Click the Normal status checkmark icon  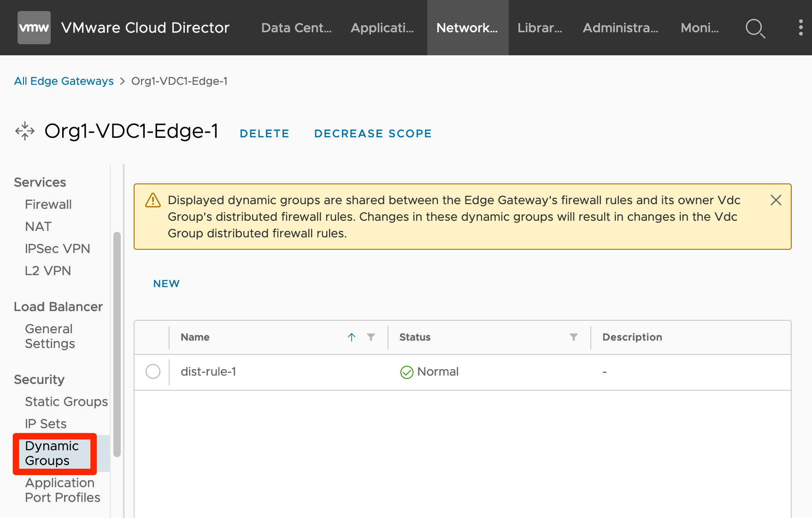pyautogui.click(x=407, y=372)
